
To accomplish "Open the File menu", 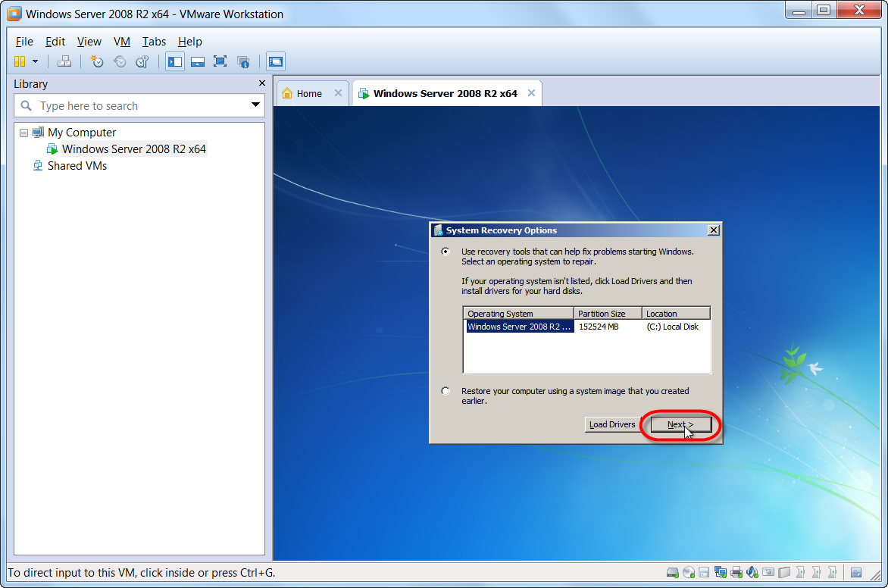I will pyautogui.click(x=24, y=42).
